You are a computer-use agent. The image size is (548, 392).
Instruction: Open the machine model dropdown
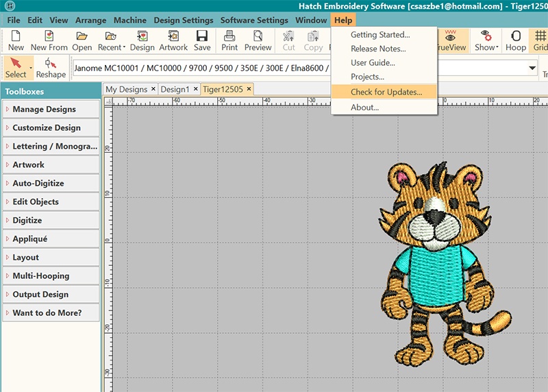[x=532, y=68]
